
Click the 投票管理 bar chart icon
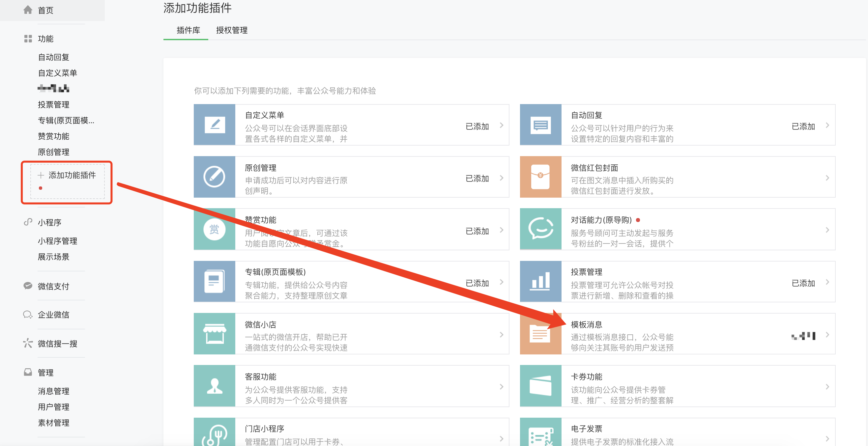tap(540, 282)
